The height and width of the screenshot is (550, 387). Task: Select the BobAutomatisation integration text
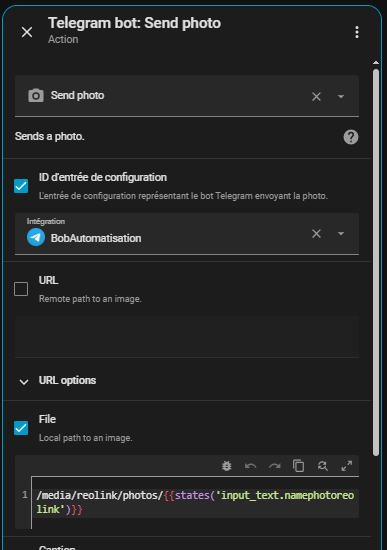tap(96, 239)
